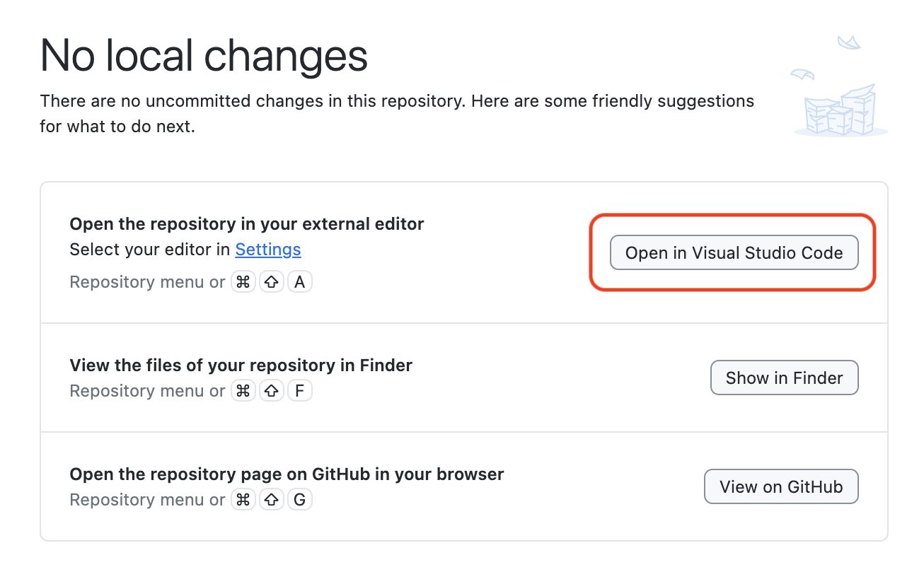
Task: Click the Command key icon in the Finder row
Action: (243, 390)
